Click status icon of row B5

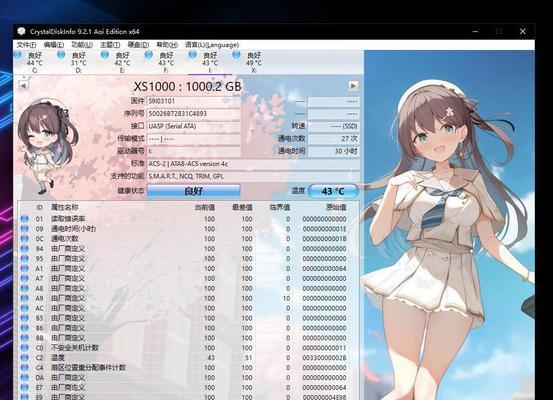tap(24, 318)
